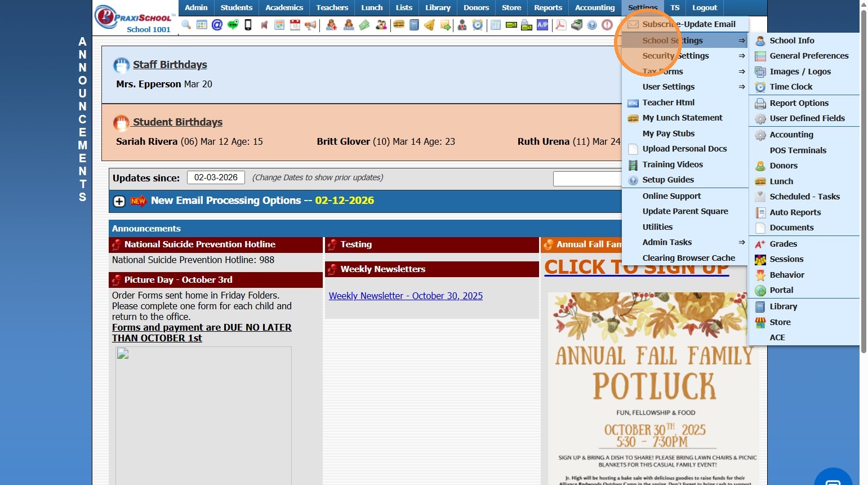868x485 pixels.
Task: Click the magnifying glass search icon
Action: 186,25
